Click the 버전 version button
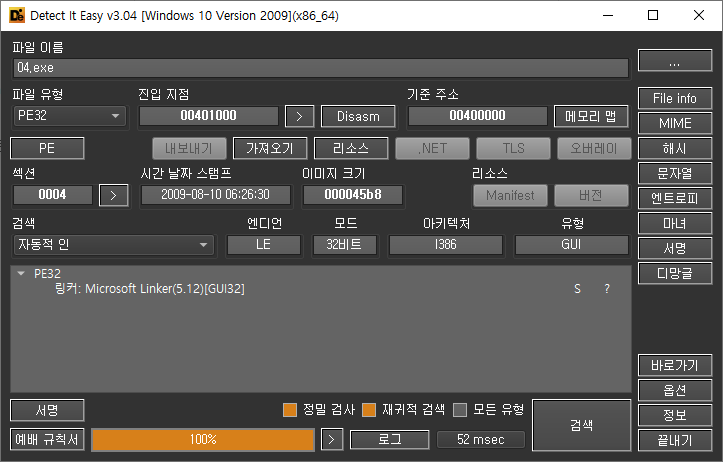This screenshot has width=723, height=462. coord(591,195)
